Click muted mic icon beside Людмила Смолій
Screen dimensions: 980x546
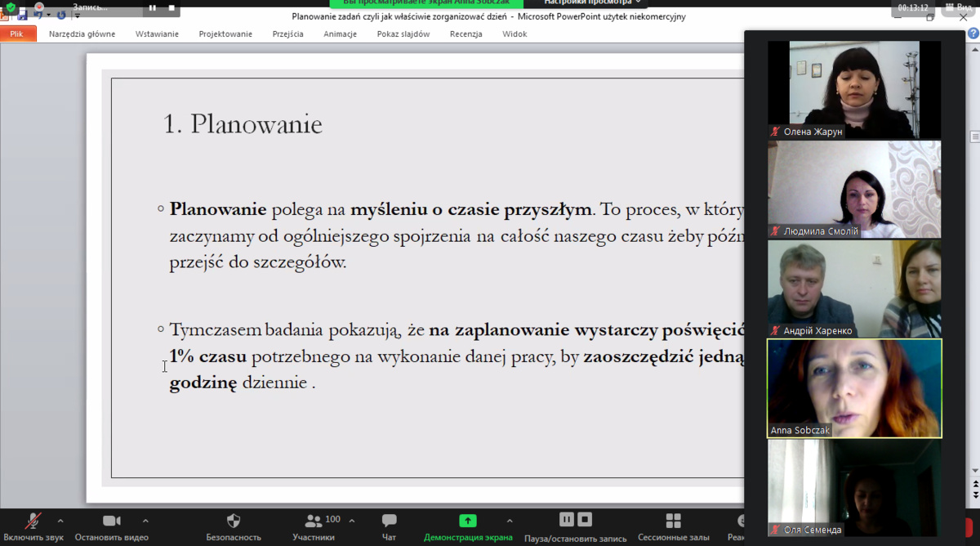(776, 231)
